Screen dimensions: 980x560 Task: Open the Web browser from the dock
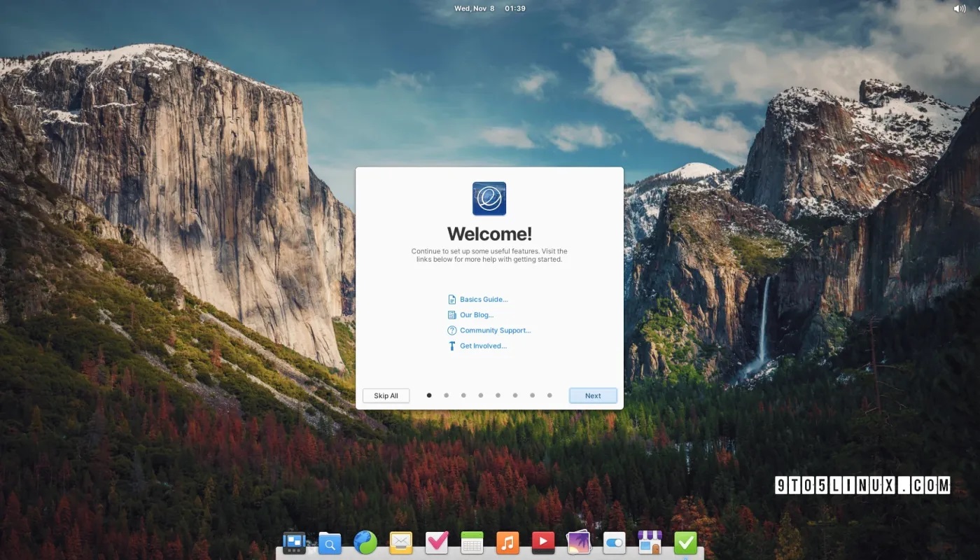tap(365, 542)
